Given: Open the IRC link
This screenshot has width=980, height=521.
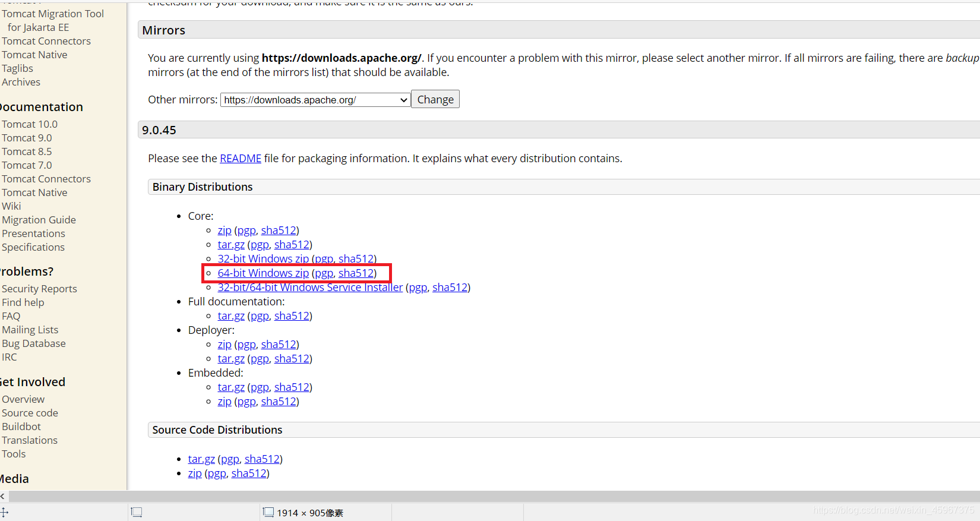Looking at the screenshot, I should click(10, 357).
